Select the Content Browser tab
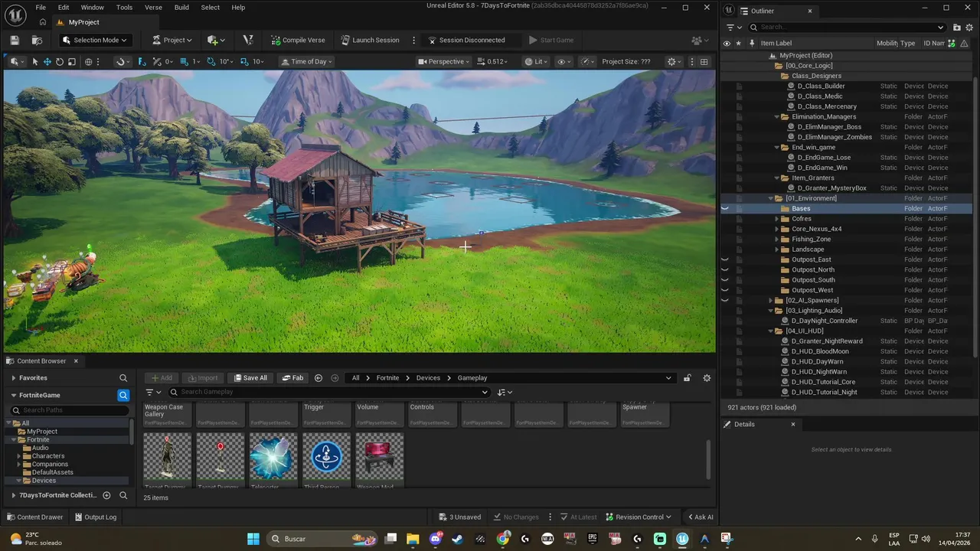Viewport: 980px width, 551px height. pos(41,360)
